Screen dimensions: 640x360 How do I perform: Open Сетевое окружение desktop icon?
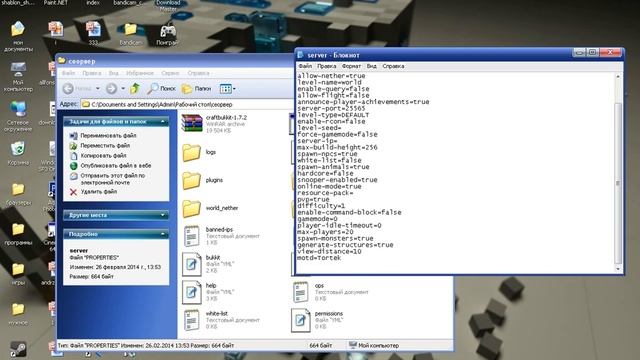pos(18,116)
